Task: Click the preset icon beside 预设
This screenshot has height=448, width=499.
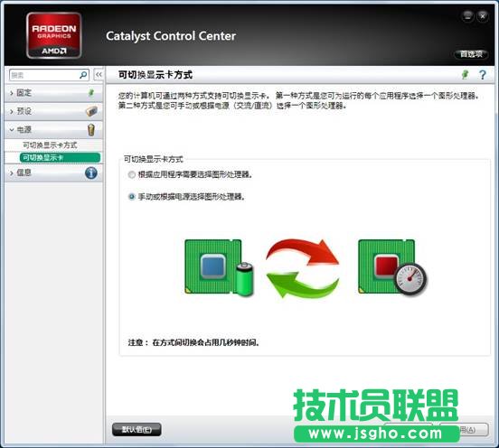Action: (x=91, y=111)
